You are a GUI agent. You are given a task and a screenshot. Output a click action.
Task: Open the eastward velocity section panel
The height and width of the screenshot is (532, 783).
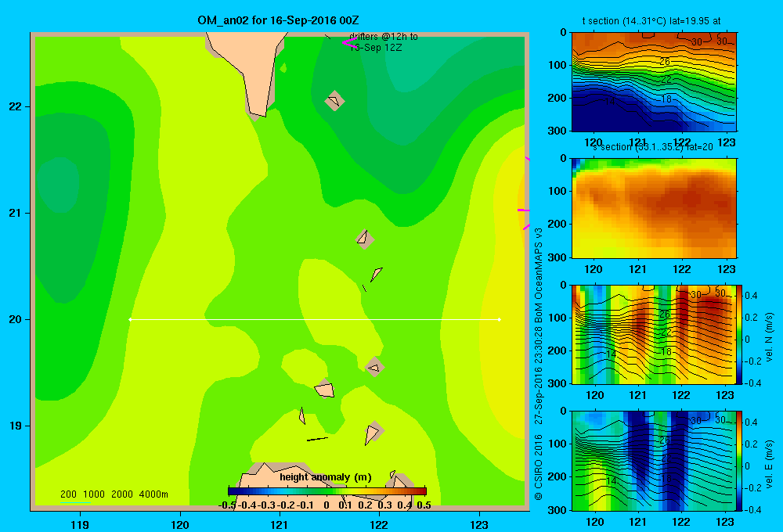pyautogui.click(x=654, y=461)
